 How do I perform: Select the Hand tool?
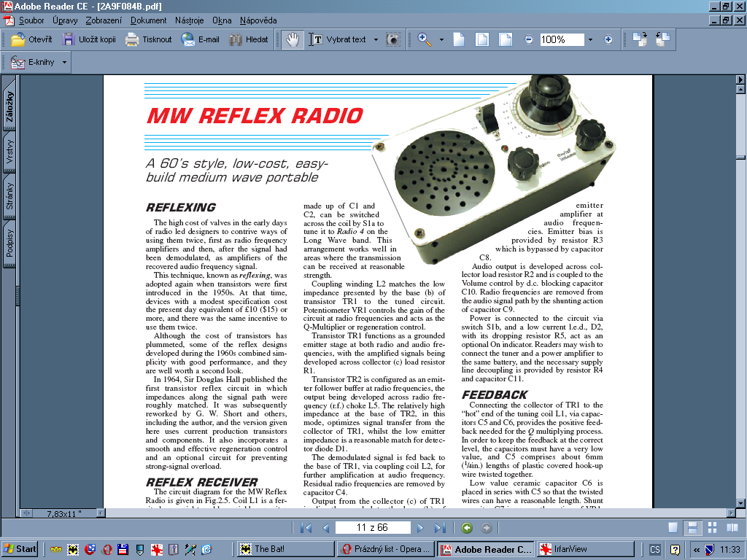pyautogui.click(x=292, y=39)
